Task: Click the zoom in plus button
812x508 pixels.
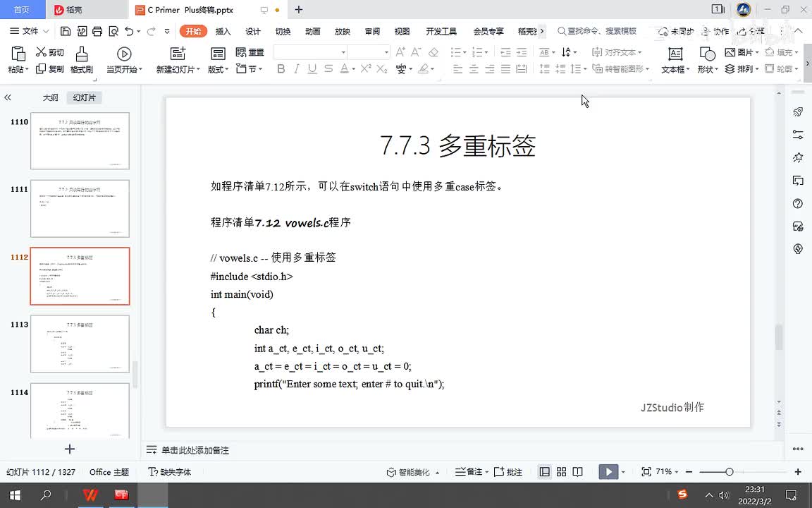Action: (797, 472)
